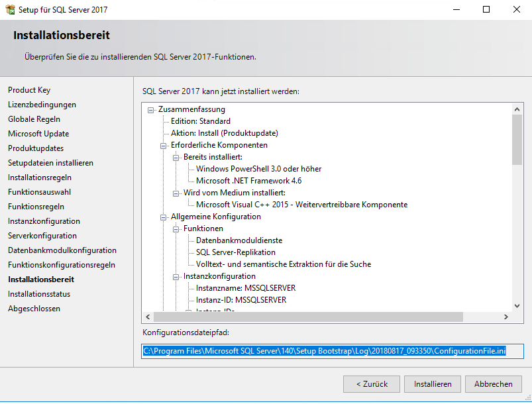Select Globale Regeln step in sidebar
The width and height of the screenshot is (532, 404).
click(34, 119)
